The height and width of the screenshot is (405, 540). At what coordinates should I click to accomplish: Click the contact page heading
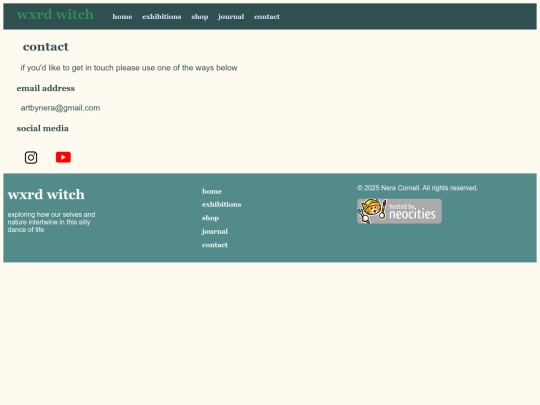(46, 47)
